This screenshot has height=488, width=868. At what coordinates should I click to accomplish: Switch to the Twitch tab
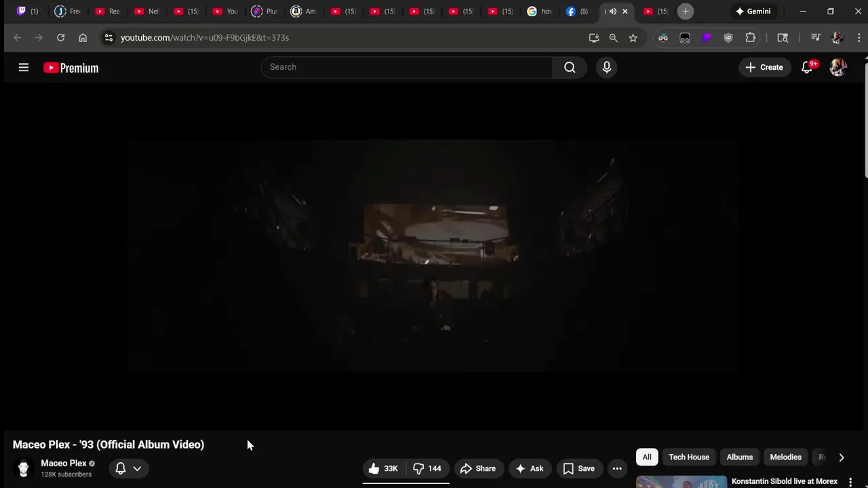point(28,12)
